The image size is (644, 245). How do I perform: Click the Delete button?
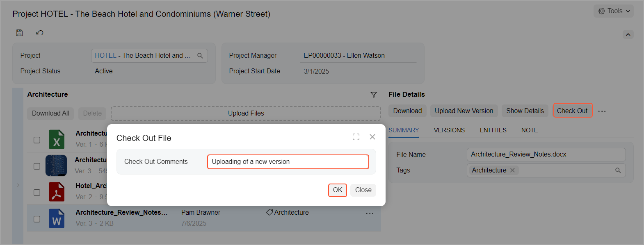pos(92,113)
